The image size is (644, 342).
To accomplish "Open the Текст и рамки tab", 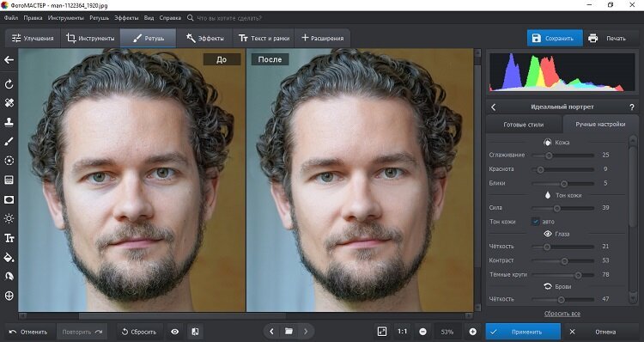I will [264, 38].
